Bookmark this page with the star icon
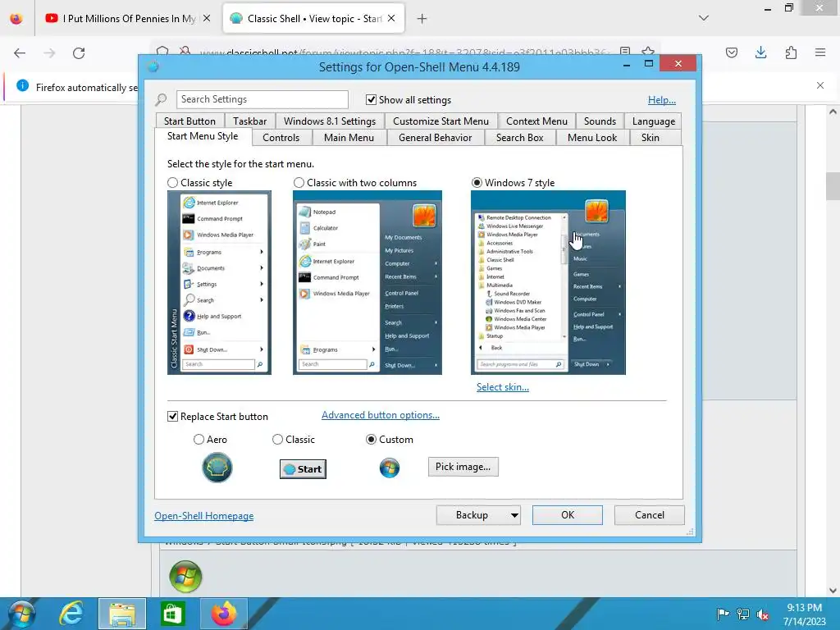Screen dimensions: 840x630 coord(648,52)
